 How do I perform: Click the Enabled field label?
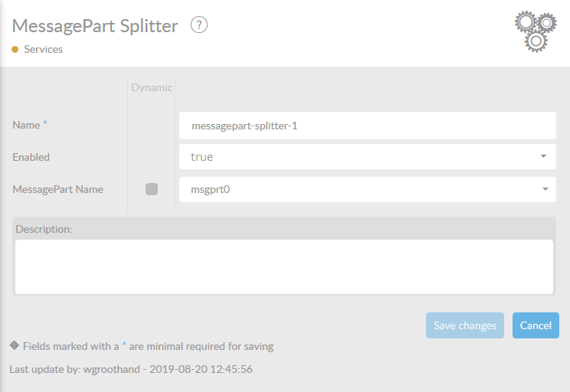coord(31,157)
